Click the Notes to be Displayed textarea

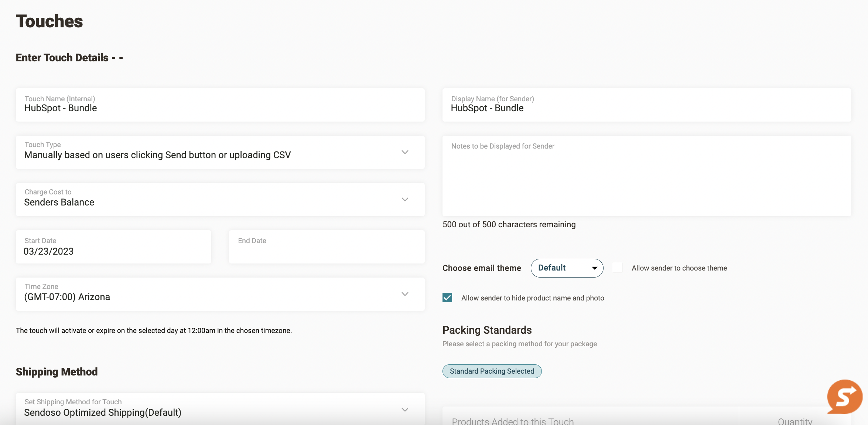(646, 177)
